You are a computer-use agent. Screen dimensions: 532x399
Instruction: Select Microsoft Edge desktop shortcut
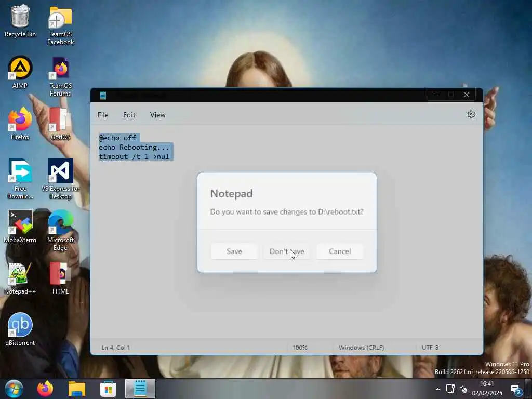click(x=60, y=230)
